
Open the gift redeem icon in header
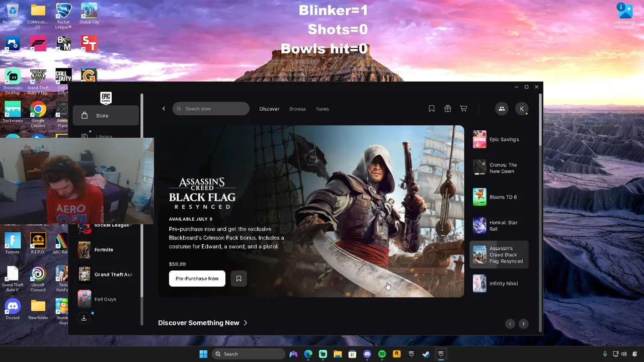tap(448, 109)
